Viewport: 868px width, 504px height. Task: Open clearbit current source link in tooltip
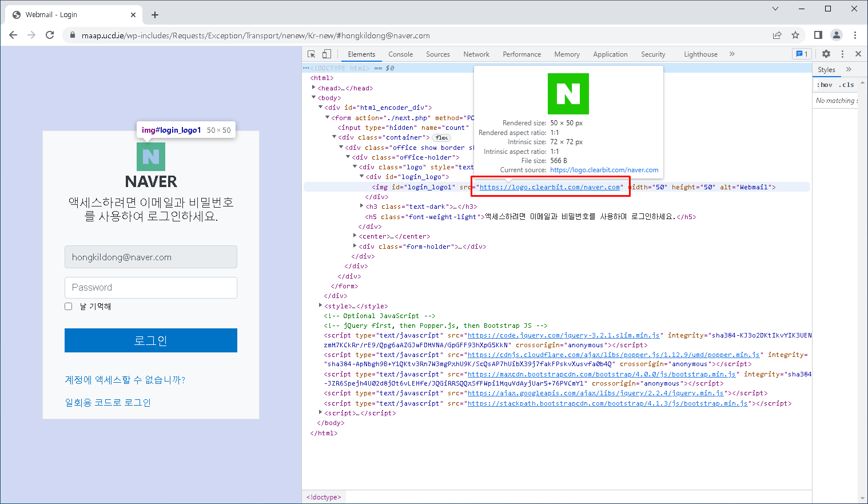point(604,170)
